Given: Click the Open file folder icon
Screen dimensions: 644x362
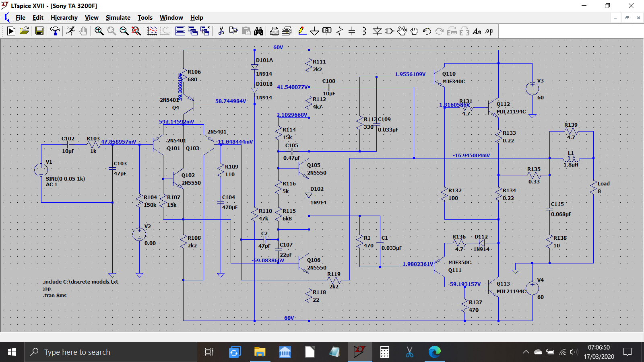Looking at the screenshot, I should pos(24,31).
